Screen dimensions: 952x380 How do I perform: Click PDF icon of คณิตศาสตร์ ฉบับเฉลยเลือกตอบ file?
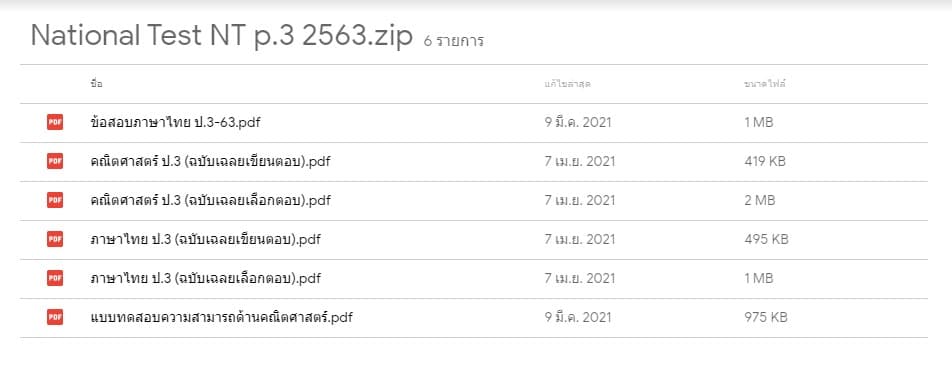[x=55, y=200]
